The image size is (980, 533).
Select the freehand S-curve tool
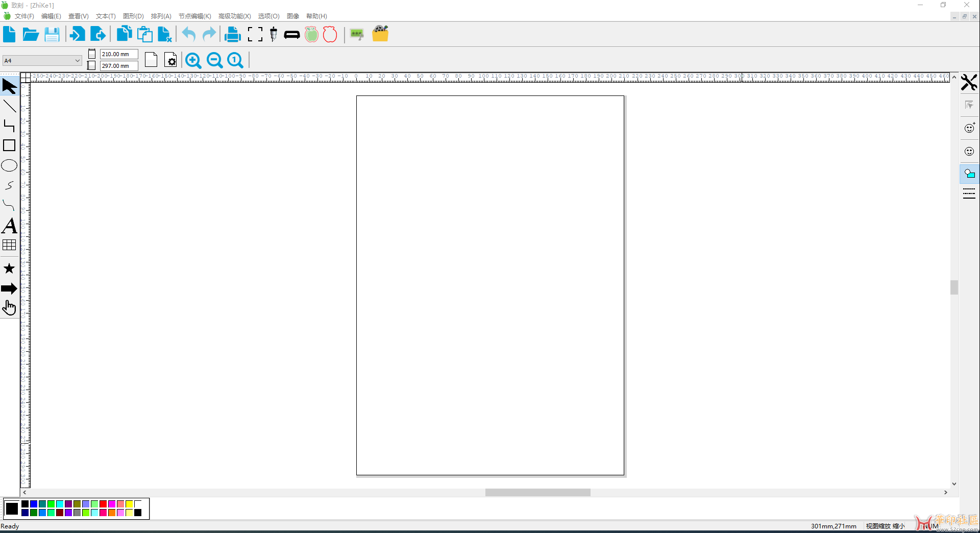tap(9, 185)
